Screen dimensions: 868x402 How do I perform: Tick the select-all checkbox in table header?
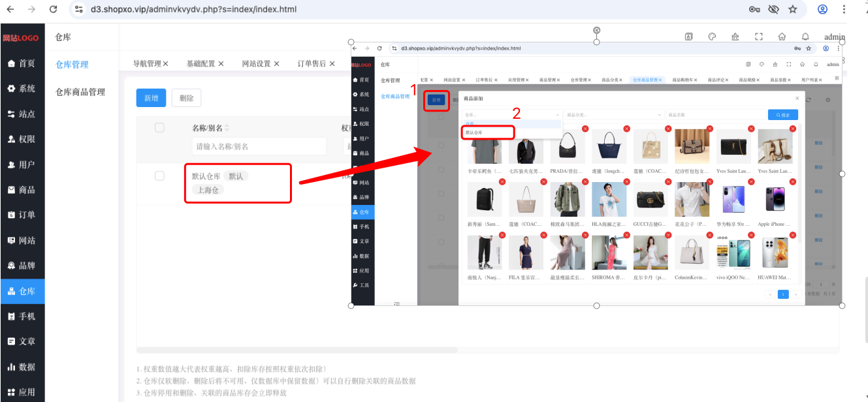[159, 127]
